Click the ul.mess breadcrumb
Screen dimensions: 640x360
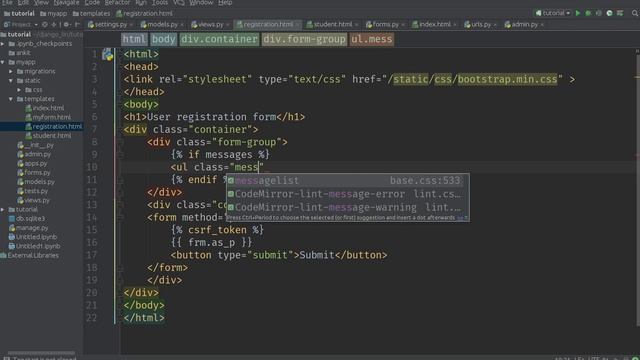pyautogui.click(x=371, y=39)
